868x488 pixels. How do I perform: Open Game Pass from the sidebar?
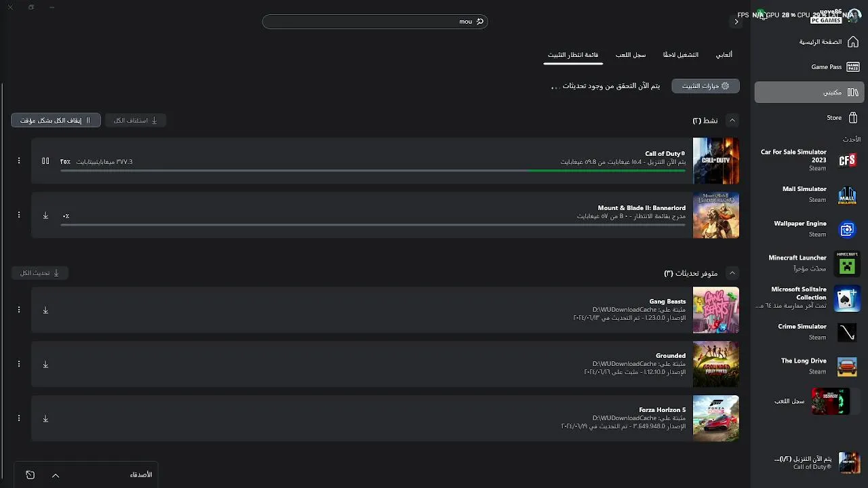coord(853,67)
